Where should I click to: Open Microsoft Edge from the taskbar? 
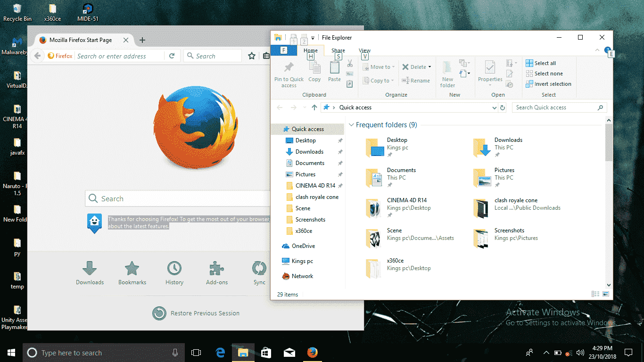[x=220, y=353]
